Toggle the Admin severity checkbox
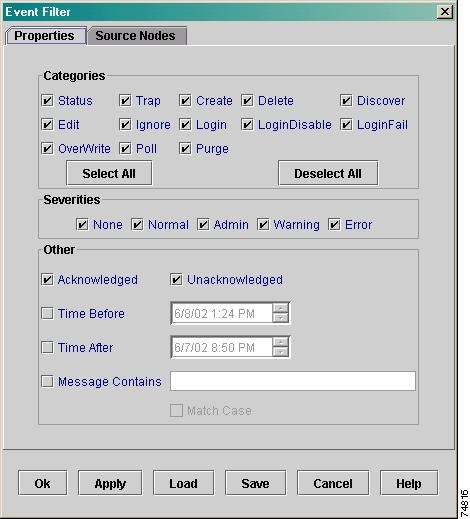 click(x=203, y=225)
